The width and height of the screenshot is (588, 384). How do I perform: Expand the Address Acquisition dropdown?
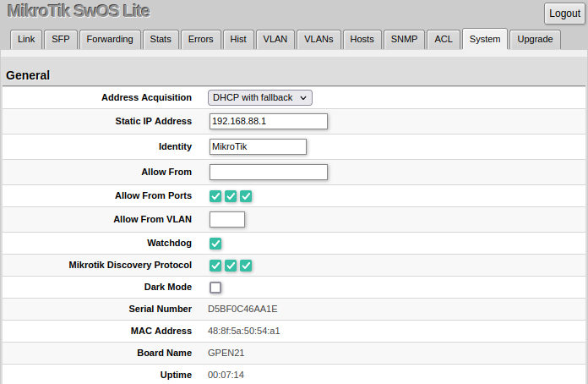tap(260, 97)
